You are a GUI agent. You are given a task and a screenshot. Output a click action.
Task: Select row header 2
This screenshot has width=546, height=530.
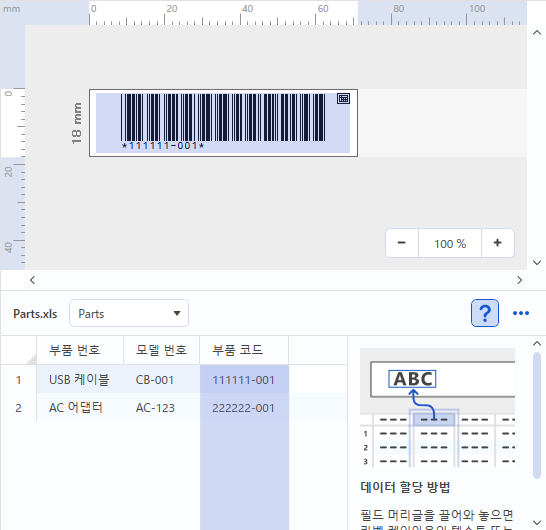click(x=18, y=407)
